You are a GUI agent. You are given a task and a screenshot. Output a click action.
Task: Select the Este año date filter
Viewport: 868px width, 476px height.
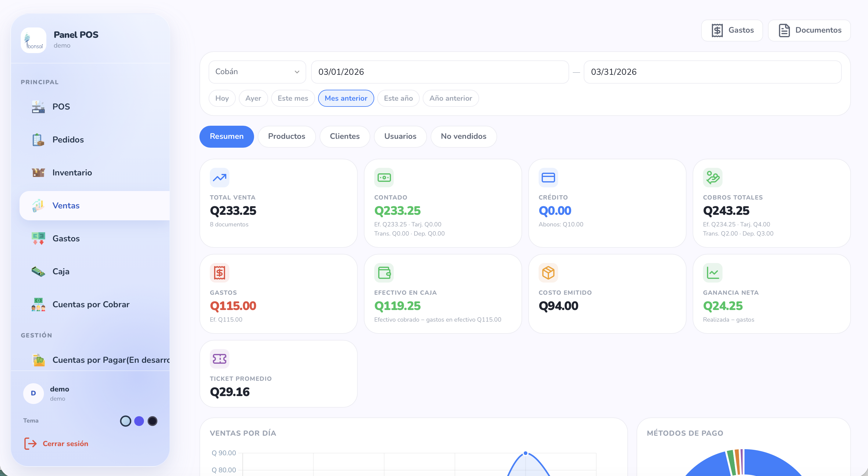tap(398, 98)
